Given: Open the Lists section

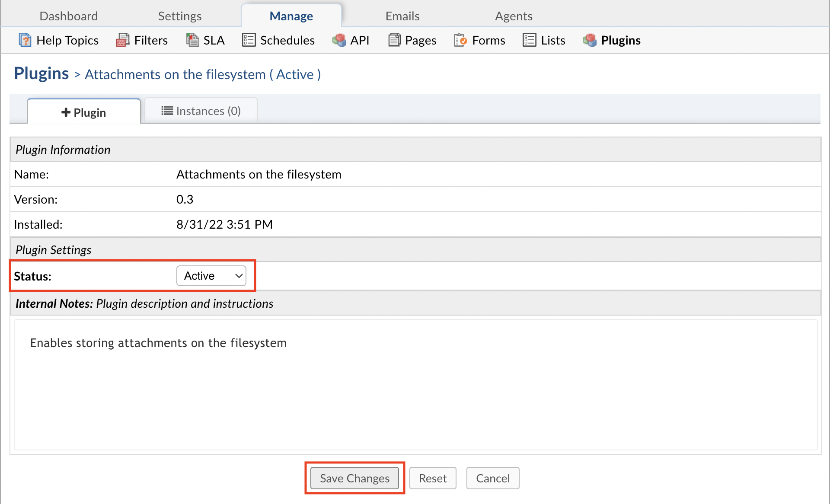Looking at the screenshot, I should pos(544,40).
